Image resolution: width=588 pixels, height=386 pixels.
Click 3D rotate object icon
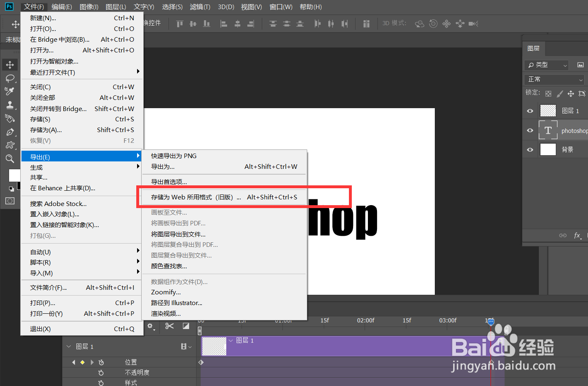click(420, 24)
